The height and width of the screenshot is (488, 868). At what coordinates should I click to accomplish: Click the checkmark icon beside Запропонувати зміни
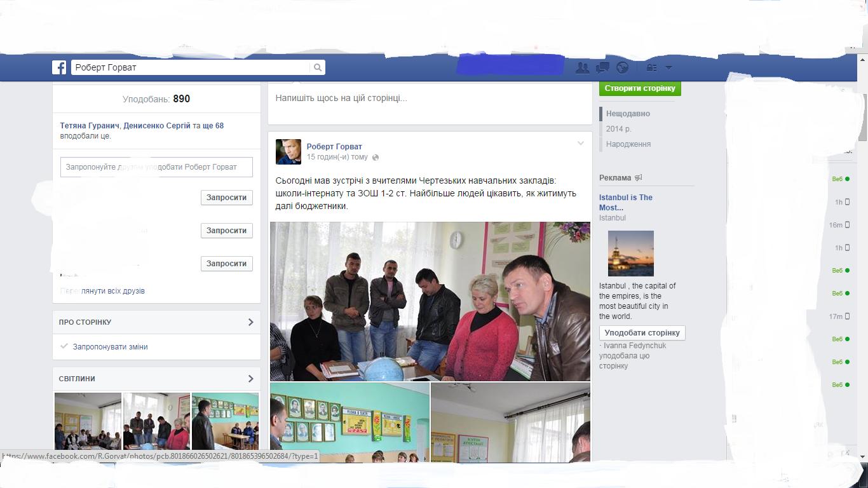(x=64, y=346)
